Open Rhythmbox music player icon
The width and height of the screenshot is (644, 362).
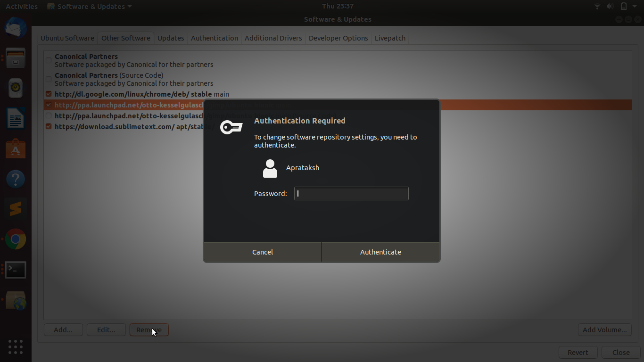(16, 88)
